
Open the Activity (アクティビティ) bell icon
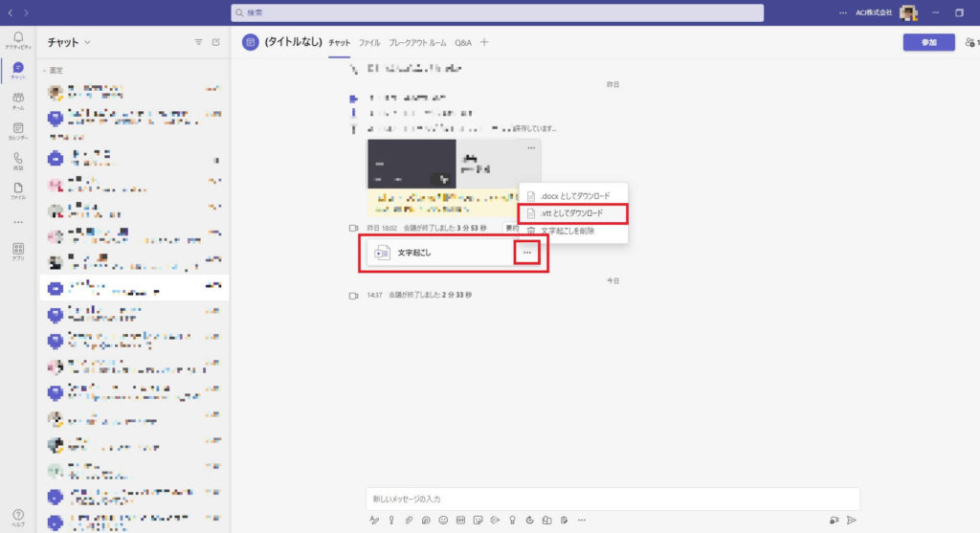(18, 39)
